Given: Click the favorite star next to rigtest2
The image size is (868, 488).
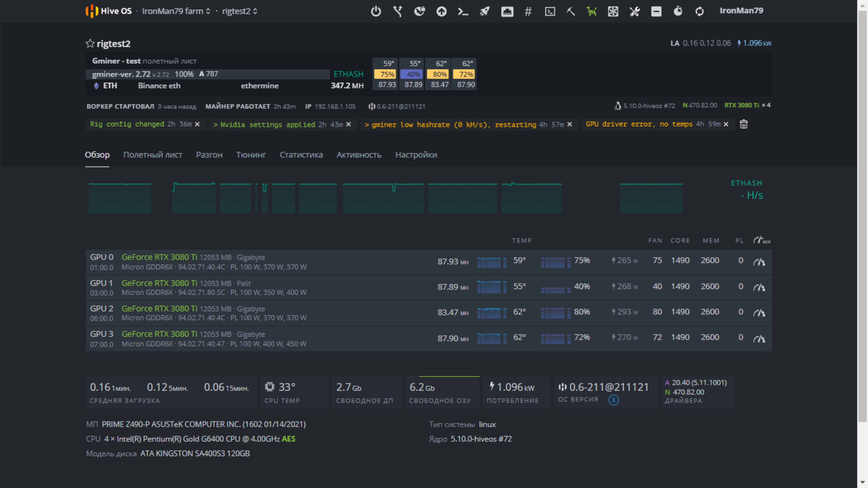Looking at the screenshot, I should pyautogui.click(x=90, y=43).
